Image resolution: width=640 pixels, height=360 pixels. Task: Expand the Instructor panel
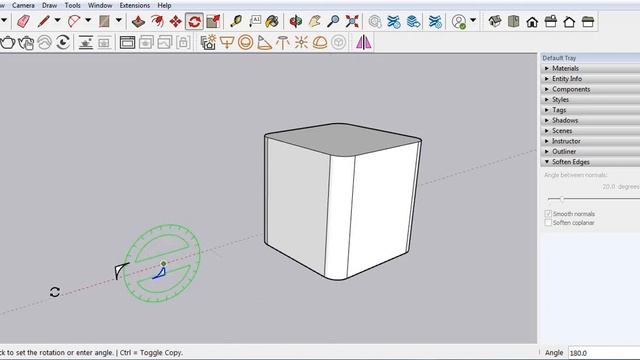click(x=591, y=141)
